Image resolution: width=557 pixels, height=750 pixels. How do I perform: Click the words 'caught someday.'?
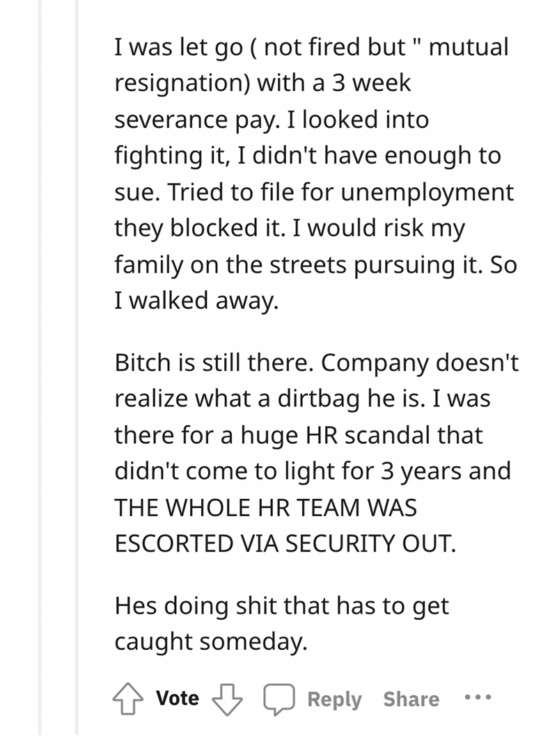pos(211,642)
